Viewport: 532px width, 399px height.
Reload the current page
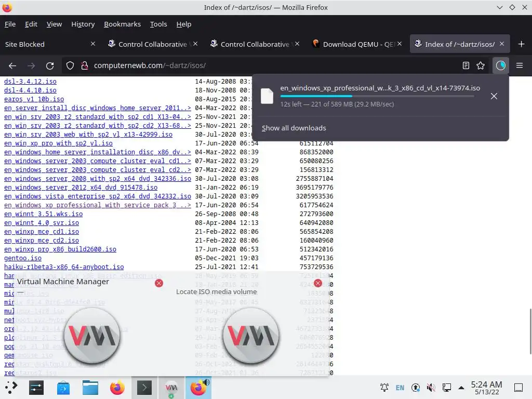click(x=50, y=65)
